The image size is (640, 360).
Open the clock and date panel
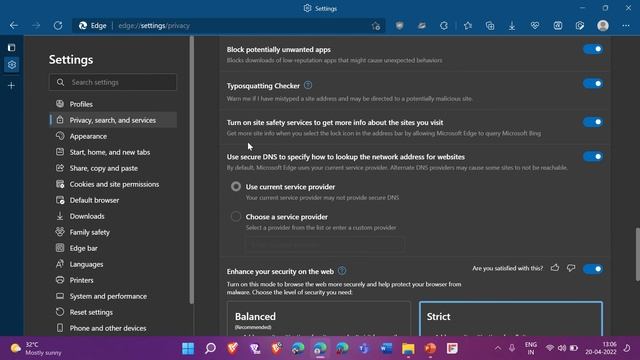click(600, 348)
